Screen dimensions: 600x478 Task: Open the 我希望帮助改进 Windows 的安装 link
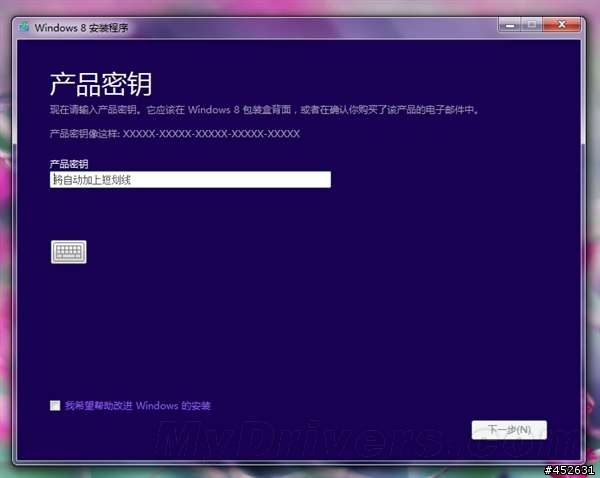137,405
